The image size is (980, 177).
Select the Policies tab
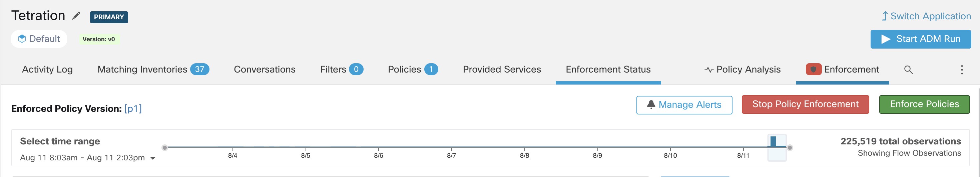coord(413,70)
